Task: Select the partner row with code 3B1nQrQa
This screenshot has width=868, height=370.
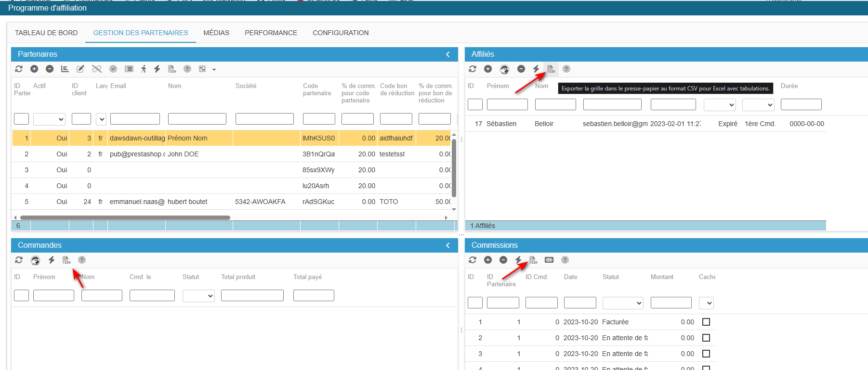Action: tap(231, 154)
